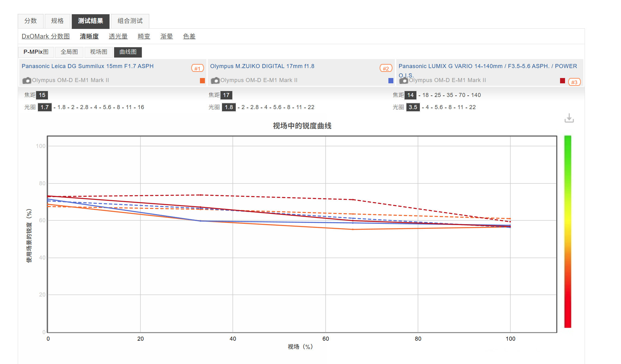Click Olympus OM-D E-M1 Mark II under lens #1
621x364 pixels.
tap(71, 80)
